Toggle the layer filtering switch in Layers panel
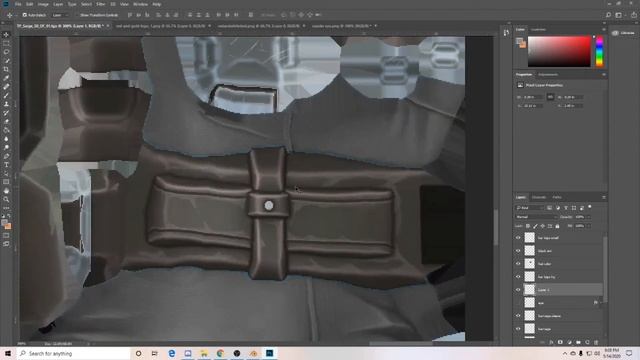The width and height of the screenshot is (640, 360). click(590, 207)
